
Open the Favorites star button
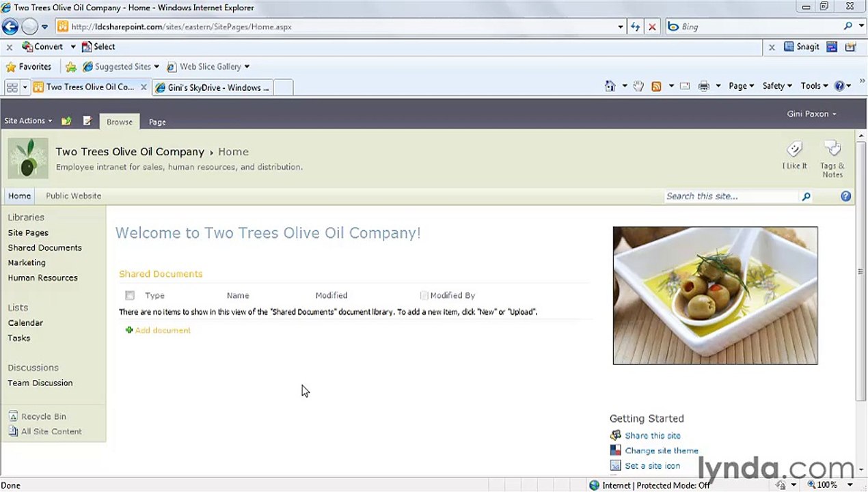(x=29, y=66)
